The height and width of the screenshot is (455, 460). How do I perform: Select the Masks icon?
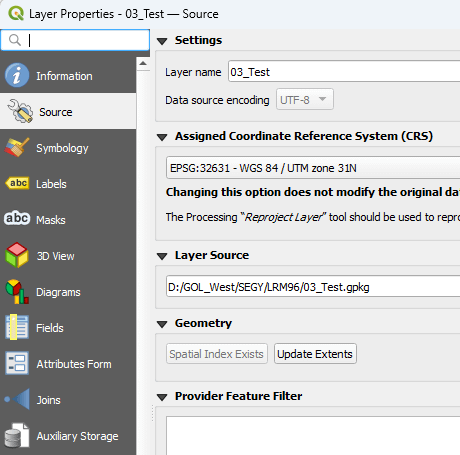point(17,219)
